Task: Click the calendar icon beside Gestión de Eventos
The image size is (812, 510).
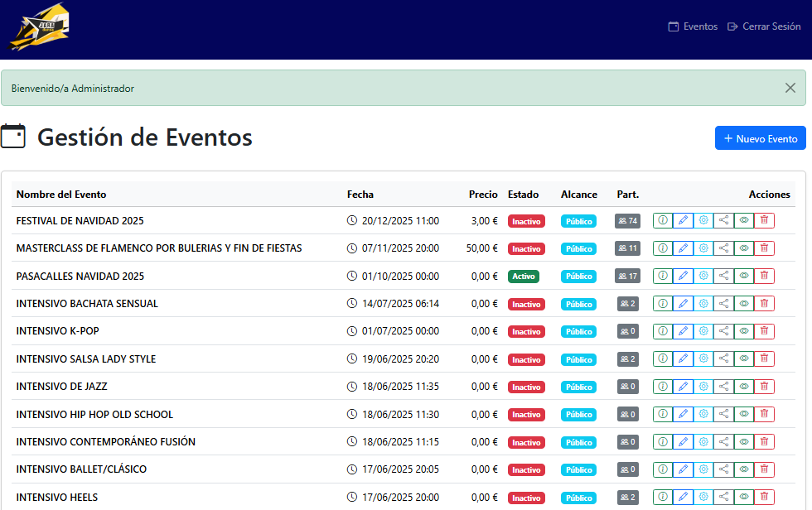Action: (x=14, y=137)
